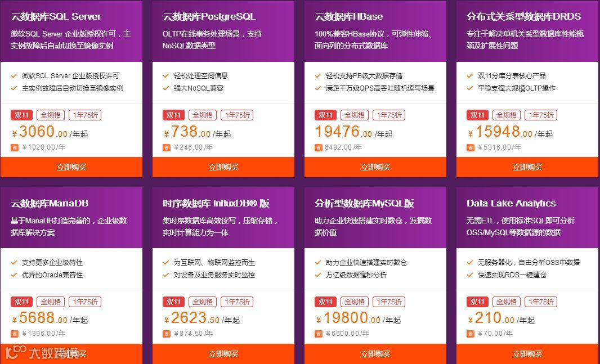The width and height of the screenshot is (600, 364).
Task: Click the 全规格 tag on PostgreSQL card
Action: pos(203,115)
